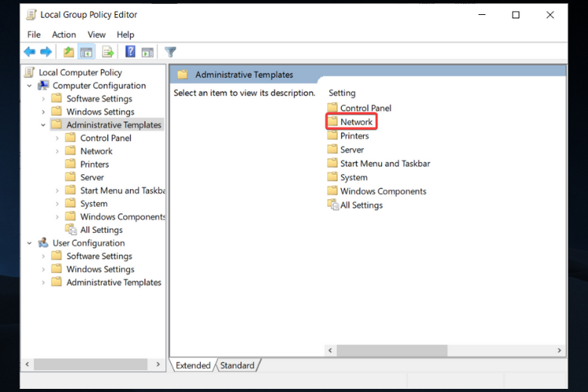Image resolution: width=588 pixels, height=392 pixels.
Task: Select Control Panel folder in Setting list
Action: click(365, 108)
